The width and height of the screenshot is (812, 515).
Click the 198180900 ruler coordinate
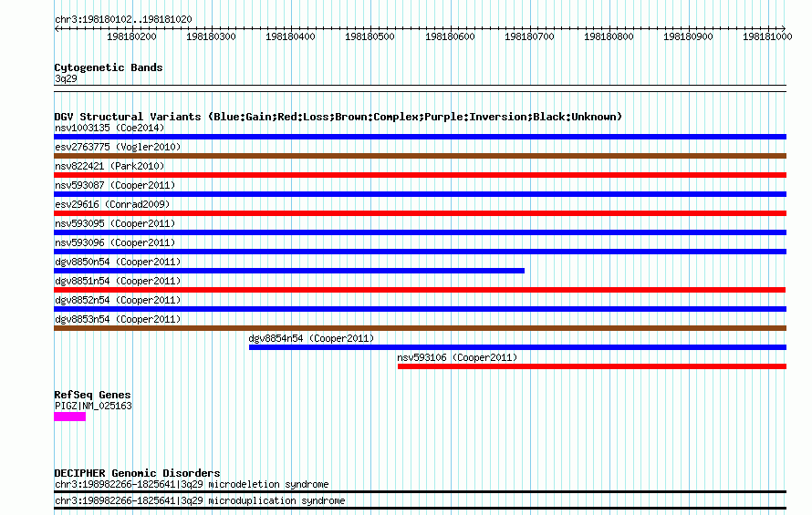[x=688, y=36]
